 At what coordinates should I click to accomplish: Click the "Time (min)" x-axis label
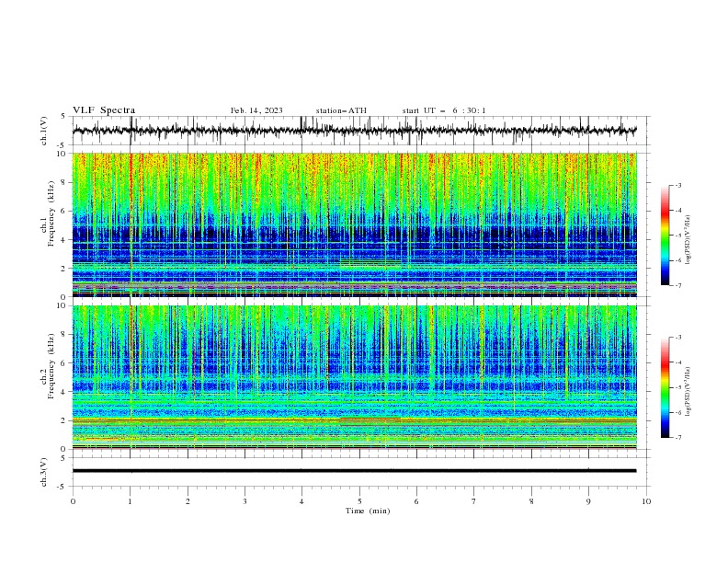368,511
